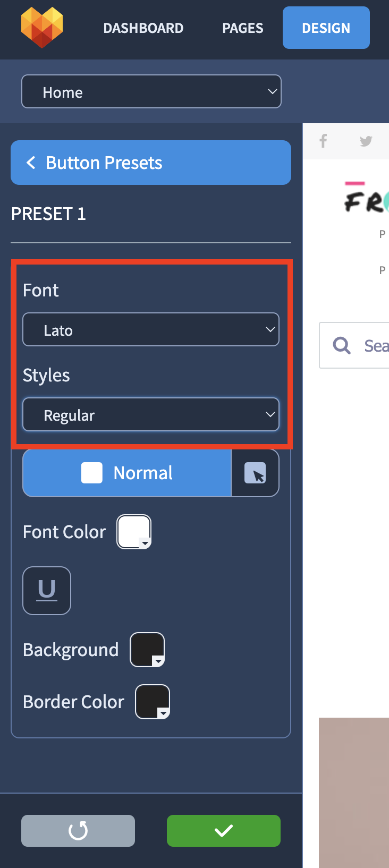Switch to hover state cursor icon
This screenshot has width=389, height=868.
[x=255, y=473]
